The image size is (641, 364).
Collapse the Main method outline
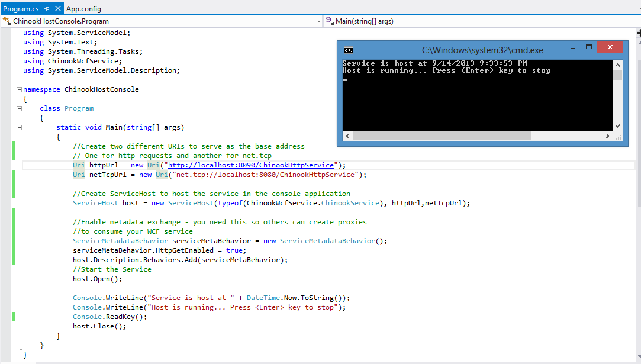tap(20, 127)
